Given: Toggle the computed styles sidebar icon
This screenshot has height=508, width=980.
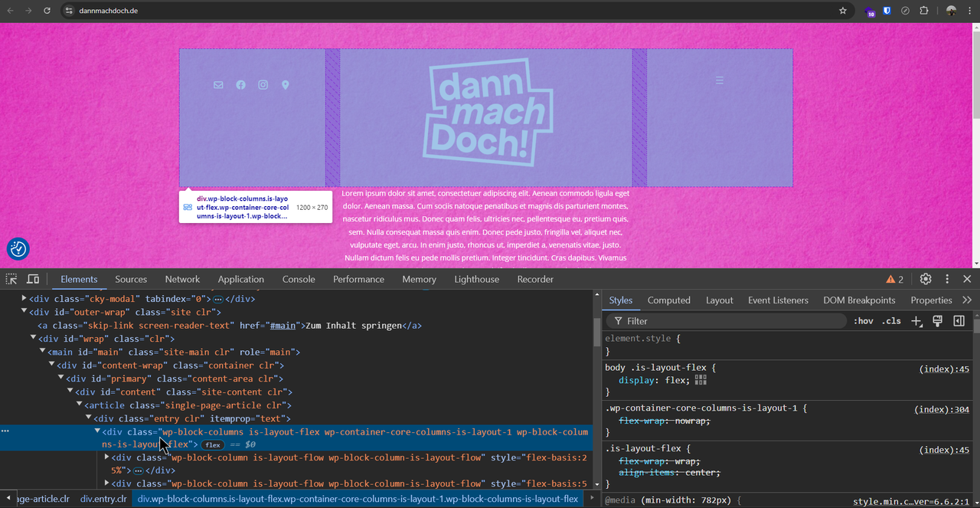Looking at the screenshot, I should [959, 321].
